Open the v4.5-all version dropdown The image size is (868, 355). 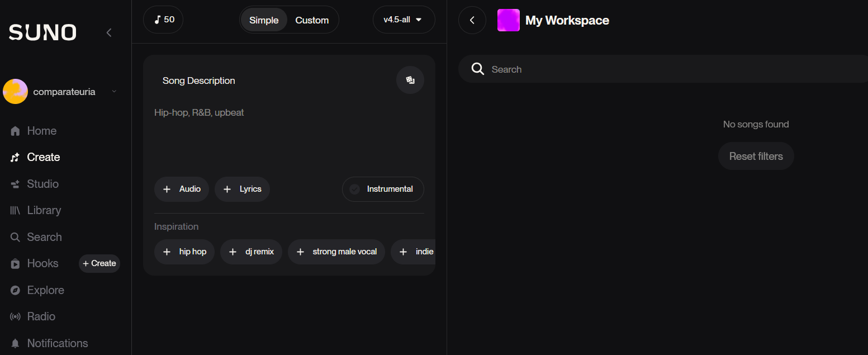pyautogui.click(x=404, y=20)
